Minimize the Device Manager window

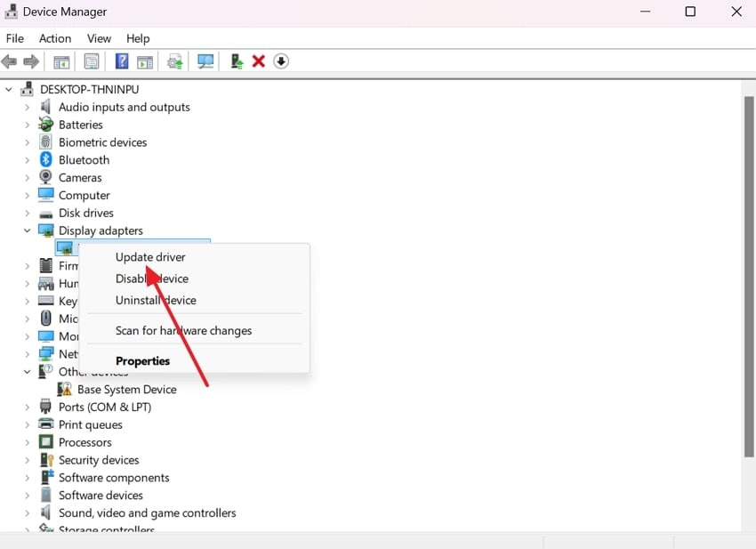coord(645,12)
